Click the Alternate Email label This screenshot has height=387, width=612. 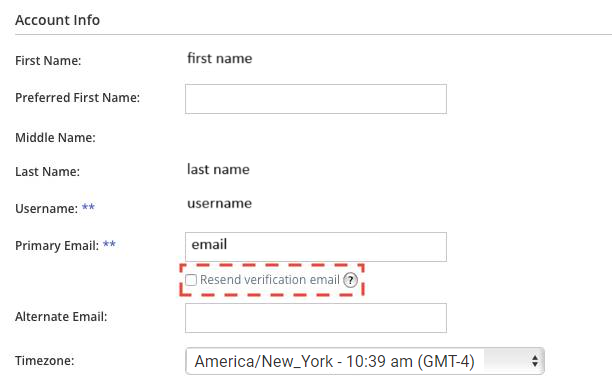click(x=61, y=316)
